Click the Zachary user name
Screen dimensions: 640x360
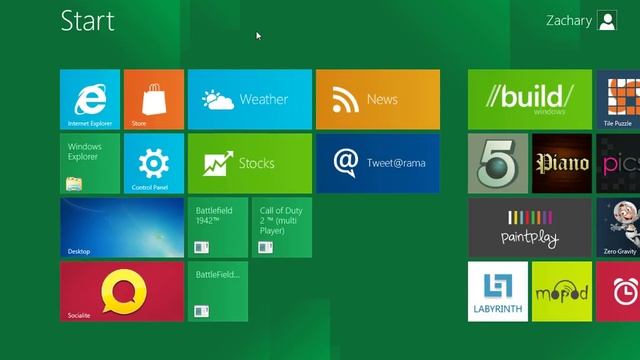coord(569,20)
